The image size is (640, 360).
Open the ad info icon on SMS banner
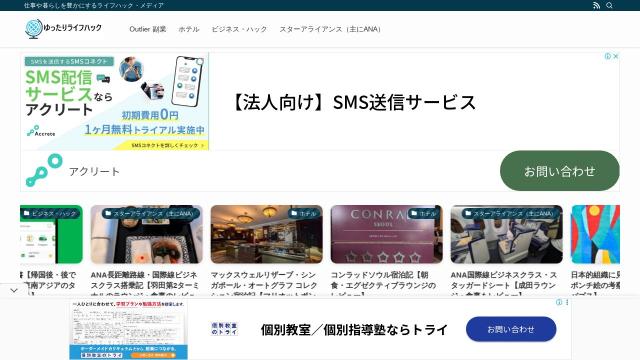tap(608, 56)
